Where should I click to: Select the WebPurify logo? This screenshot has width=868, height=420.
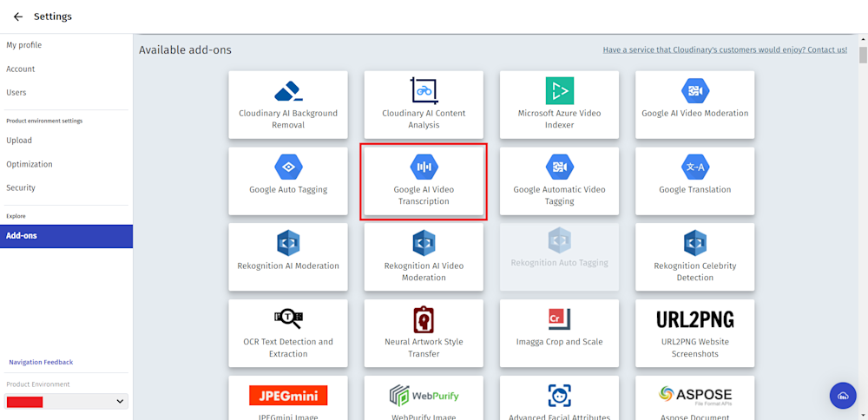pos(424,396)
